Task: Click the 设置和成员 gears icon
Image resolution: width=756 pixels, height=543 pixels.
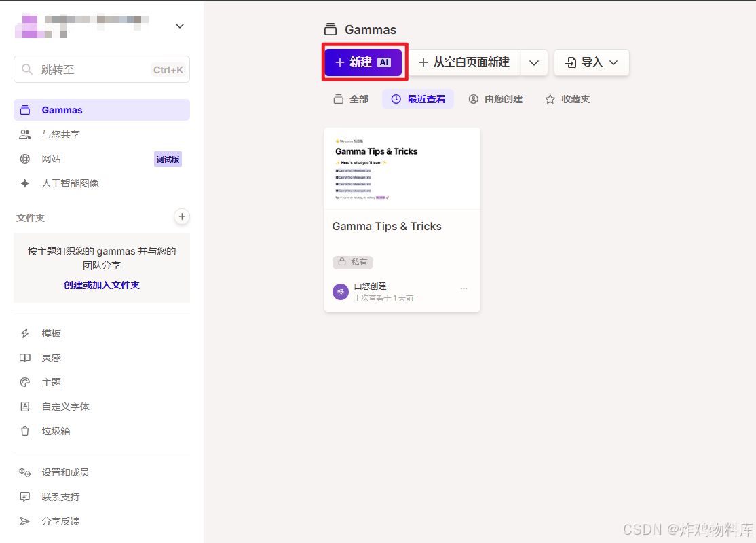Action: point(25,472)
